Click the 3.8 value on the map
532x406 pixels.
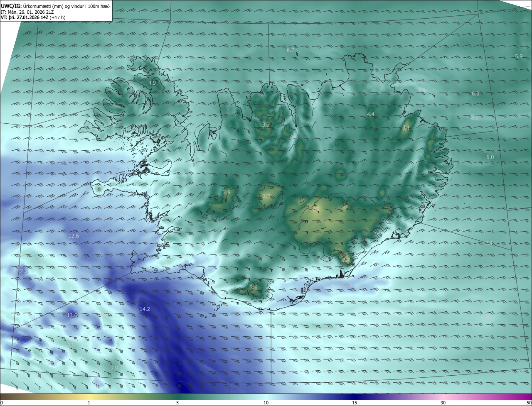click(x=227, y=192)
